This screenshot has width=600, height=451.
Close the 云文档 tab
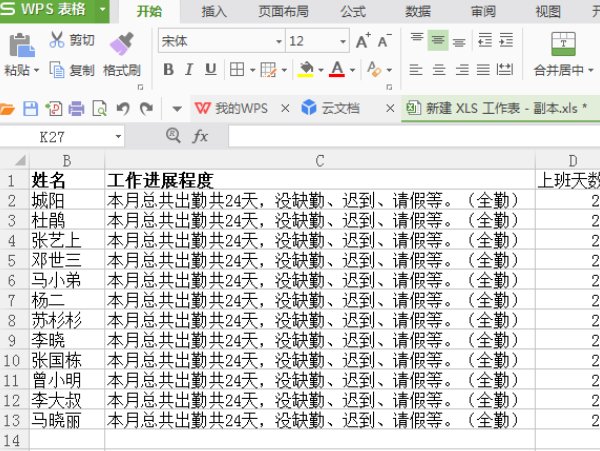click(390, 109)
